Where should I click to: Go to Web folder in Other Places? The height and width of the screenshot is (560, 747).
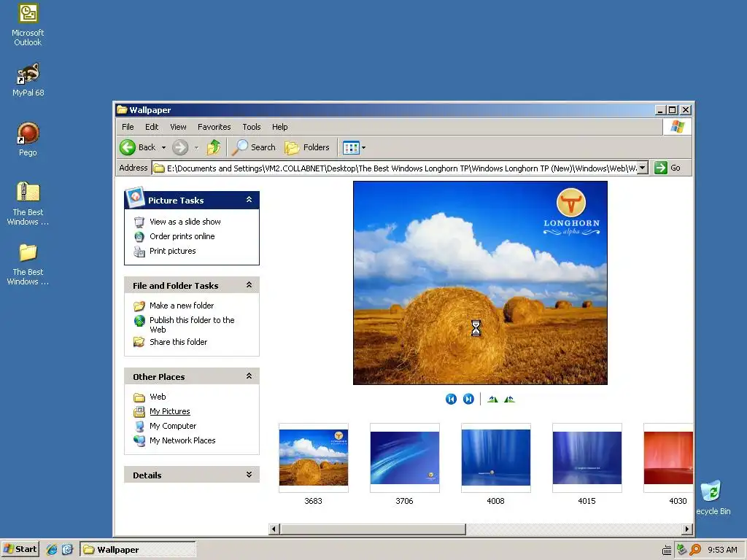(x=158, y=397)
